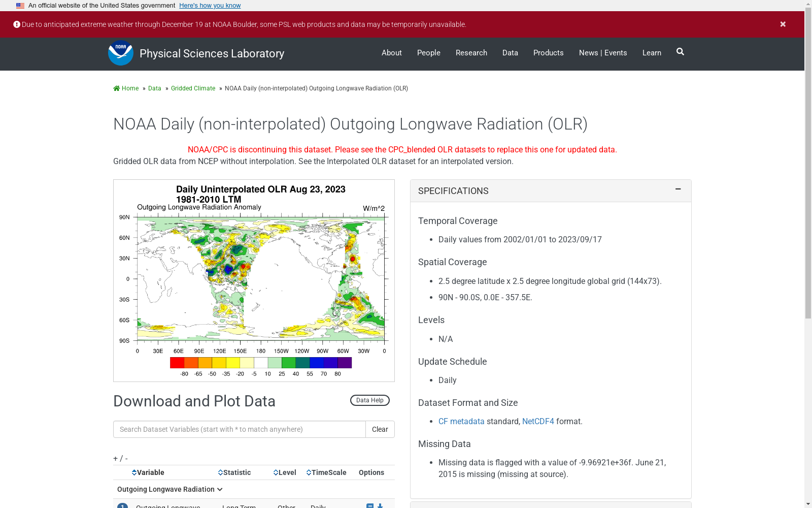
Task: Sort the table by the Variable column arrows
Action: pos(134,472)
